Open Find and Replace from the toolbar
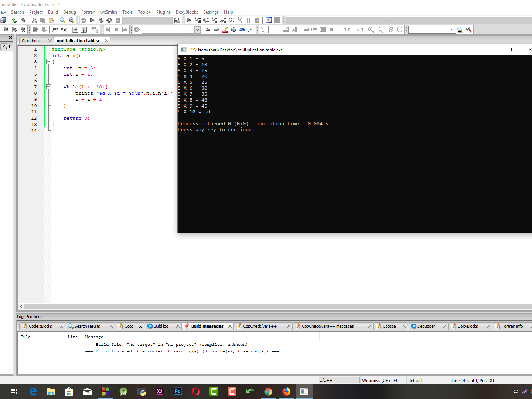This screenshot has width=532, height=399. coord(71,20)
